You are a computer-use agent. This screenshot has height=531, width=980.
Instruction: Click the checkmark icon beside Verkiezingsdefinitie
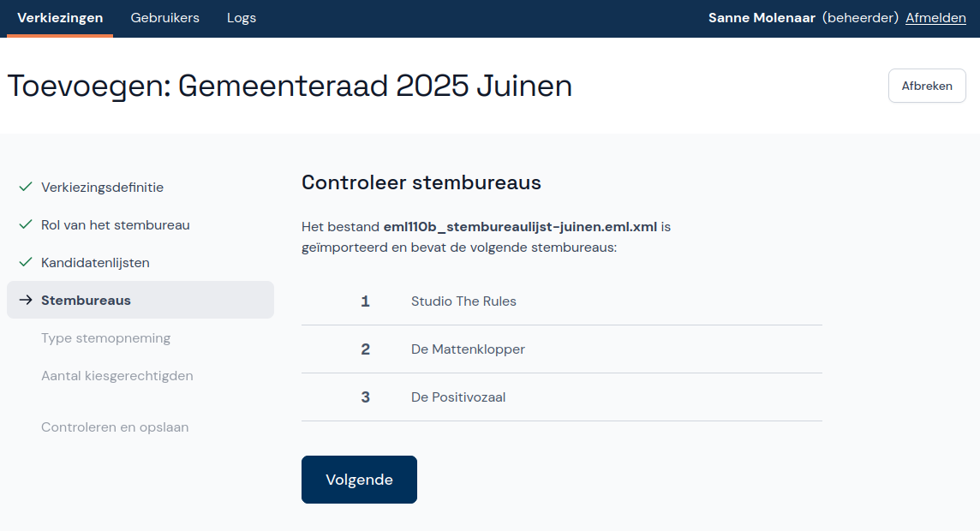point(25,187)
